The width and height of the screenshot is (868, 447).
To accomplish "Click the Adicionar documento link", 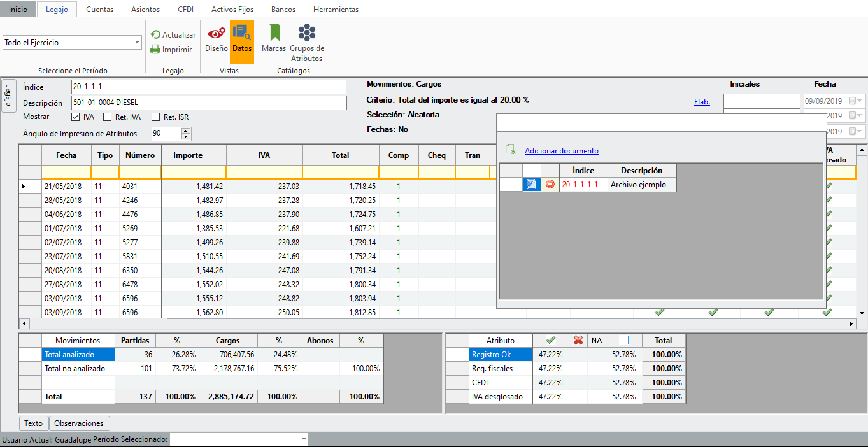I will tap(561, 151).
